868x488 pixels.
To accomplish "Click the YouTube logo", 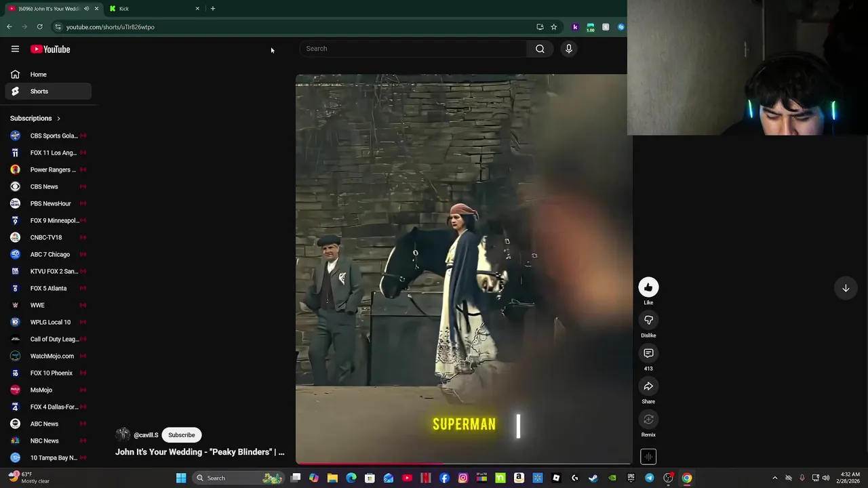I will 50,49.
